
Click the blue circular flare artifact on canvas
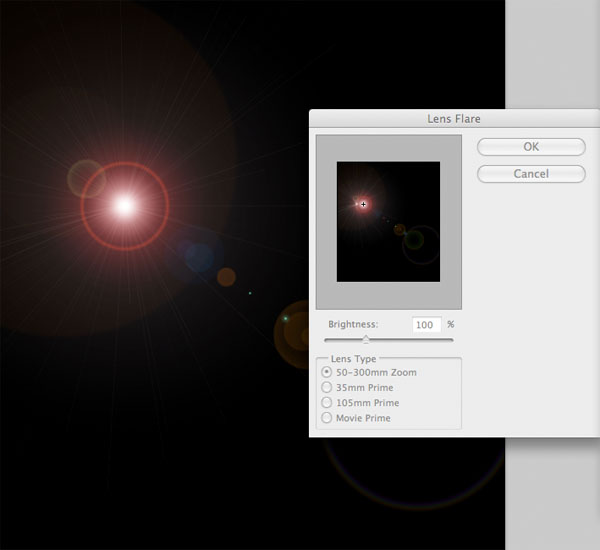coord(199,258)
